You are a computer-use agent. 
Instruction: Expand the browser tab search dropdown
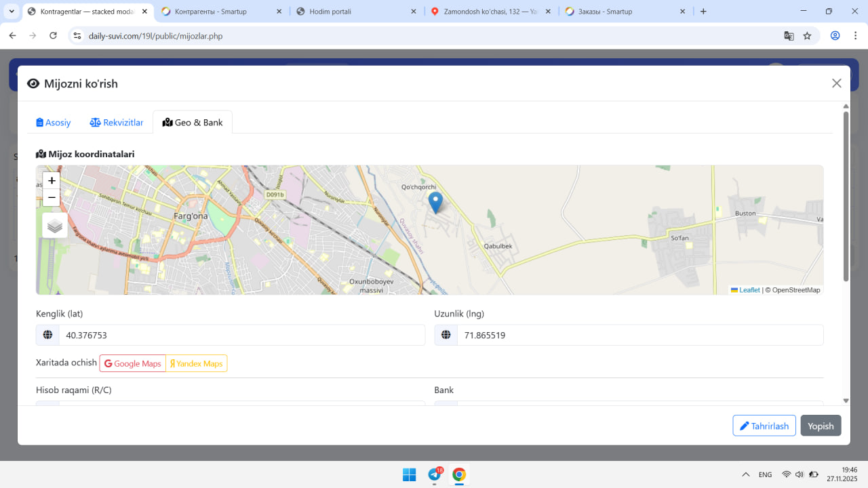point(12,12)
